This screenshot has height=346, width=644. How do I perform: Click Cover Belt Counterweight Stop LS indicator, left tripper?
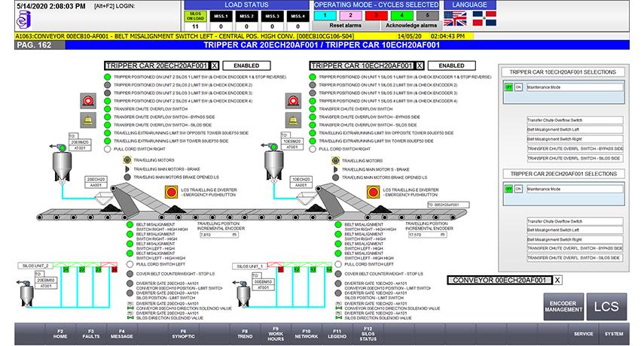[x=130, y=274]
